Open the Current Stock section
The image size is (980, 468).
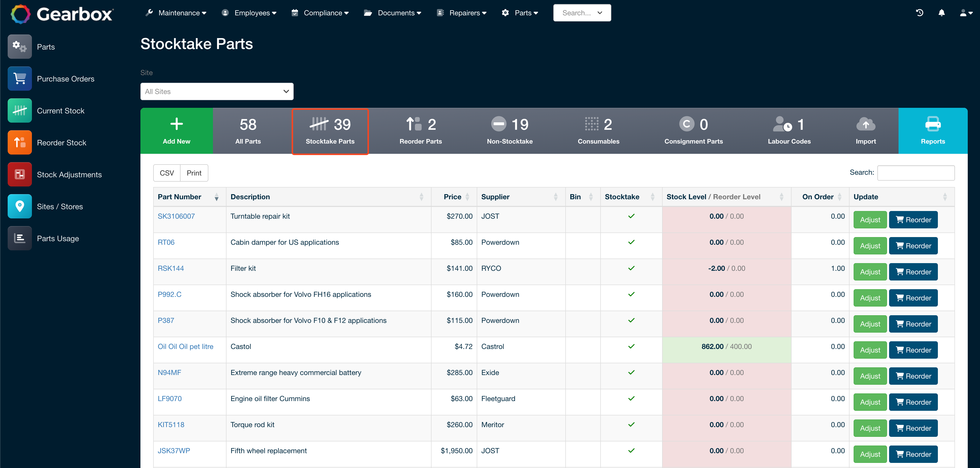pyautogui.click(x=61, y=110)
